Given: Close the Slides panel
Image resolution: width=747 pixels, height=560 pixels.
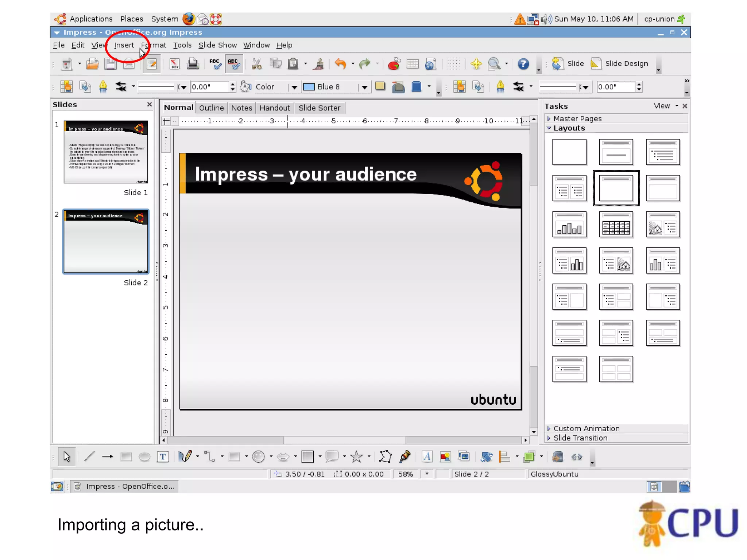Looking at the screenshot, I should 149,104.
